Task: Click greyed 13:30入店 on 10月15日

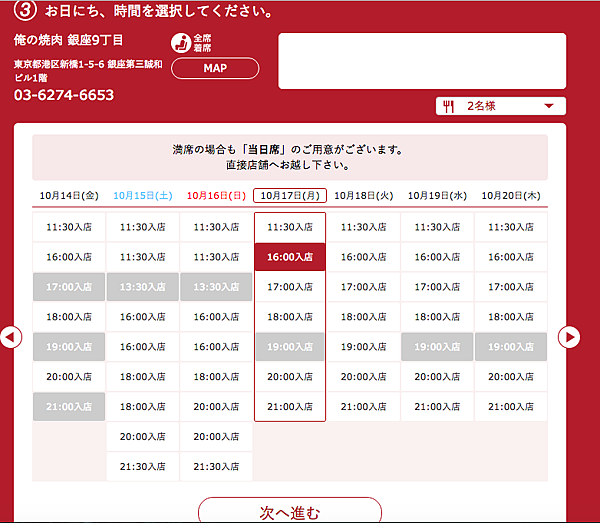Action: (143, 287)
